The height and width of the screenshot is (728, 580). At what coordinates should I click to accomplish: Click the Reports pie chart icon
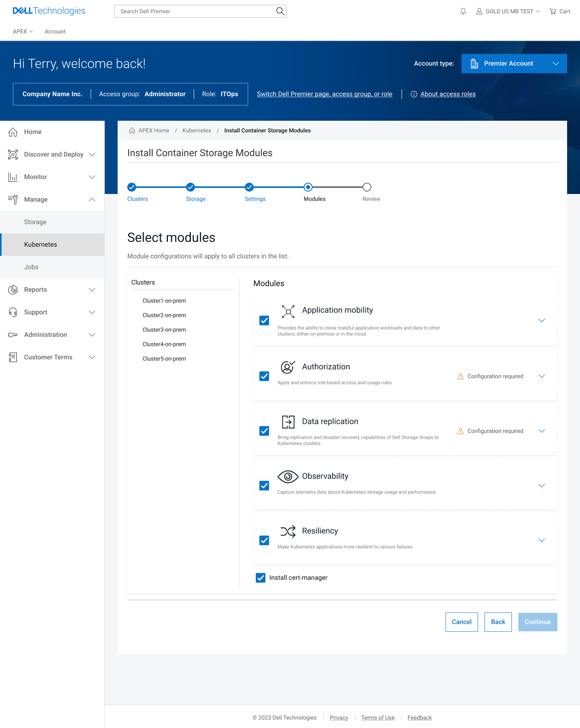click(13, 290)
